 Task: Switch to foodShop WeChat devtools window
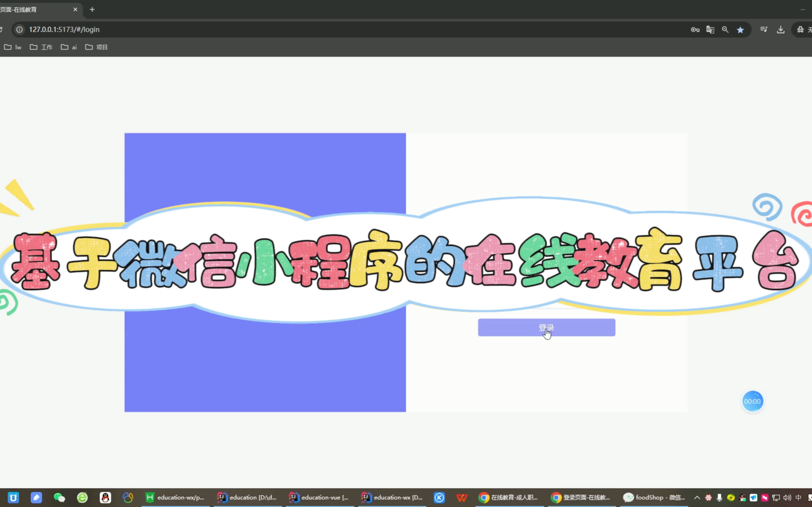pyautogui.click(x=654, y=498)
